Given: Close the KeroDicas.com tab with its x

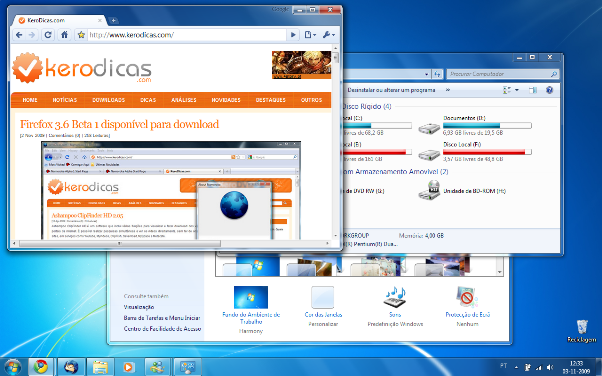Looking at the screenshot, I should point(99,20).
